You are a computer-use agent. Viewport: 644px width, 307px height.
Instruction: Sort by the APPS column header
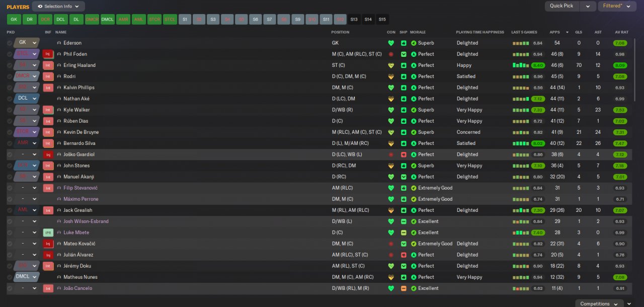(555, 32)
